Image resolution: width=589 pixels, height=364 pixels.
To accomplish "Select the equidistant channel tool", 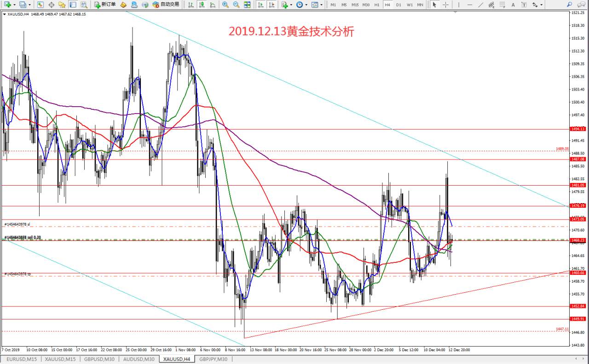I will pyautogui.click(x=491, y=5).
